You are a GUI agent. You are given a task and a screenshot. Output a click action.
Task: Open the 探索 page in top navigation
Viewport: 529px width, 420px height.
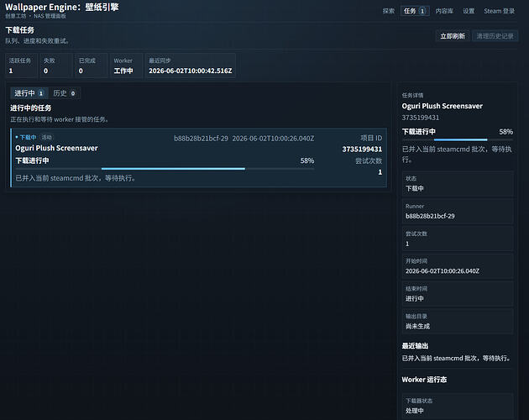(x=388, y=11)
